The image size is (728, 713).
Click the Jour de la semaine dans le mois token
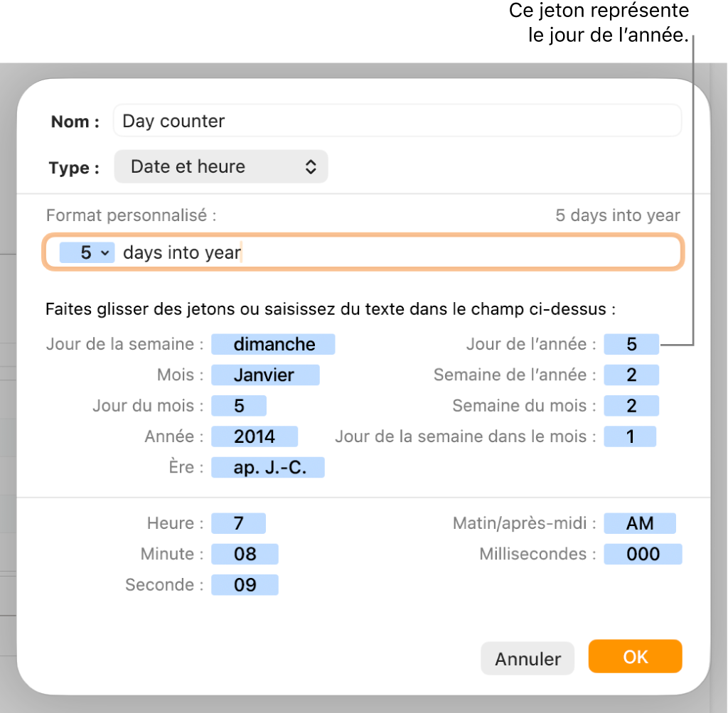click(x=630, y=436)
